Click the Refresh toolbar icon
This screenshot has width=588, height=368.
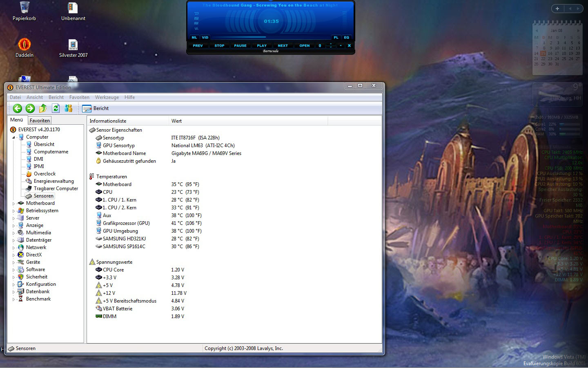pyautogui.click(x=56, y=108)
